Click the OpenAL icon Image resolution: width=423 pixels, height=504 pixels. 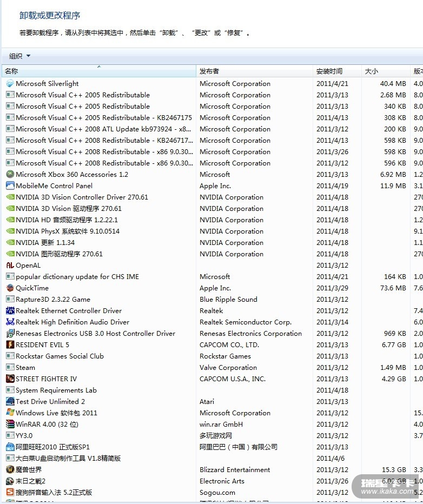[10, 265]
